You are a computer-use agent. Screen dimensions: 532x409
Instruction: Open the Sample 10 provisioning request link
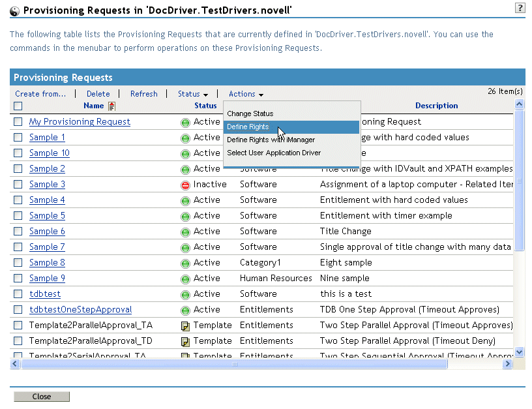(x=50, y=153)
